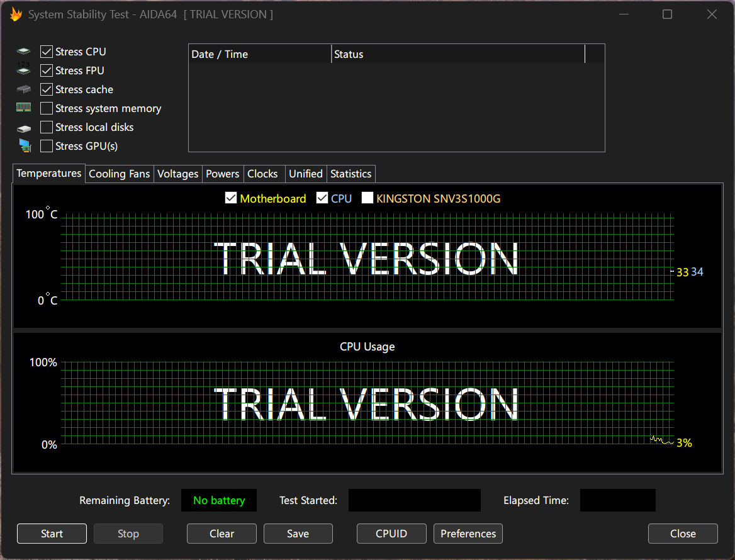Click the FPU chip icon beside Stress FPU
This screenshot has width=735, height=560.
24,70
